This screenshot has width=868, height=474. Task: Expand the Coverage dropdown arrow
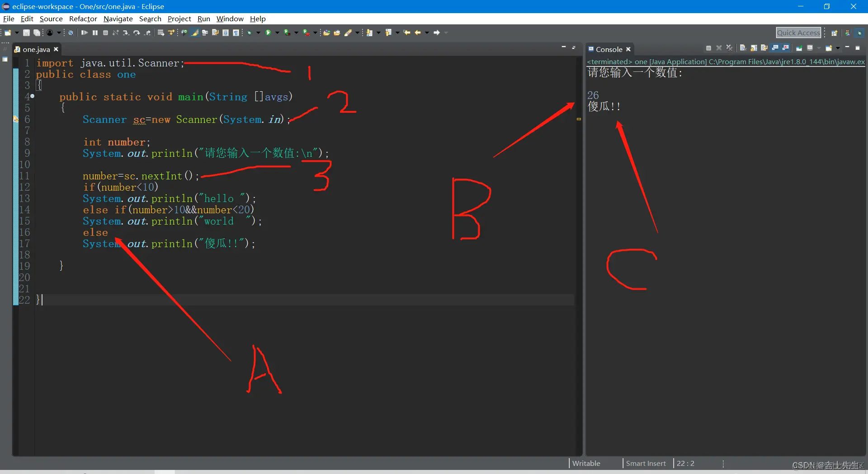(296, 33)
